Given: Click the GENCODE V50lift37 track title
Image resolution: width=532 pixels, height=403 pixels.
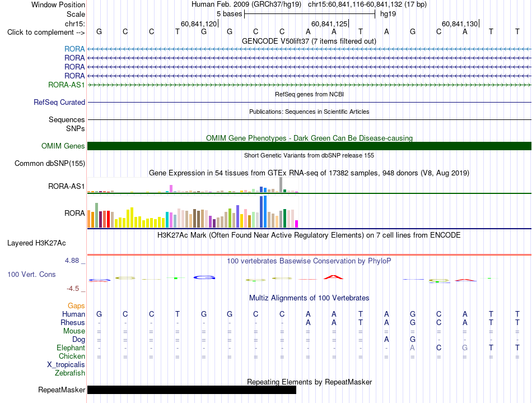Looking at the screenshot, I should pos(309,41).
